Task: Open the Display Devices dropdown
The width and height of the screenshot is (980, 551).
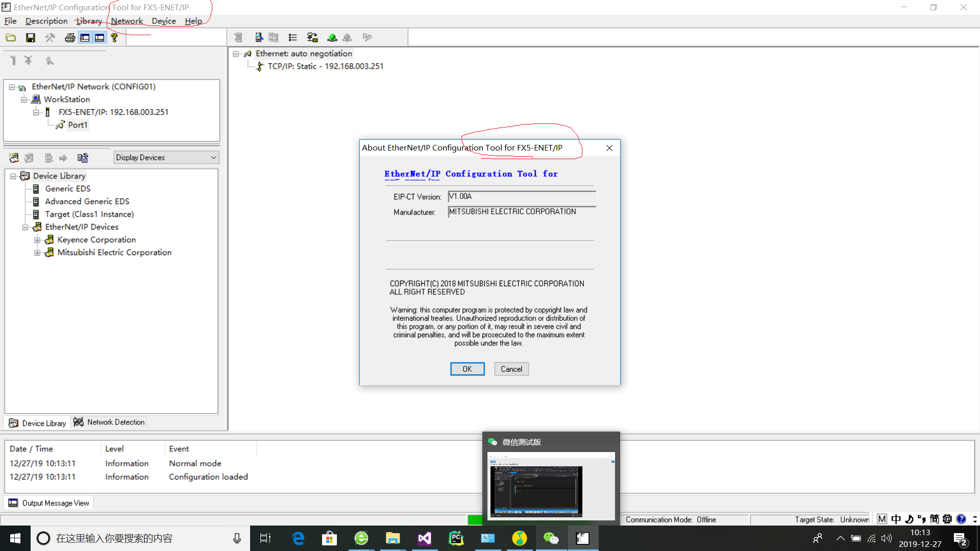Action: (166, 157)
